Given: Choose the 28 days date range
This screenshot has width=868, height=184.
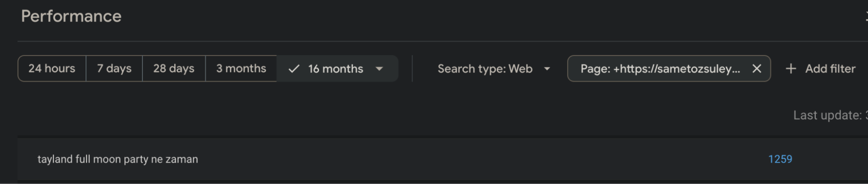Looking at the screenshot, I should (174, 69).
